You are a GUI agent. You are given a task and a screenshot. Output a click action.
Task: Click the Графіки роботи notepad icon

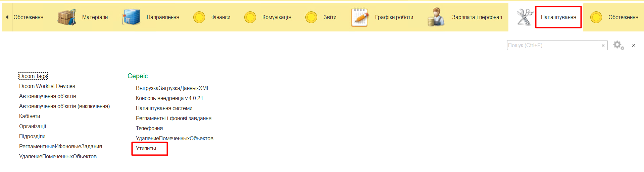359,17
